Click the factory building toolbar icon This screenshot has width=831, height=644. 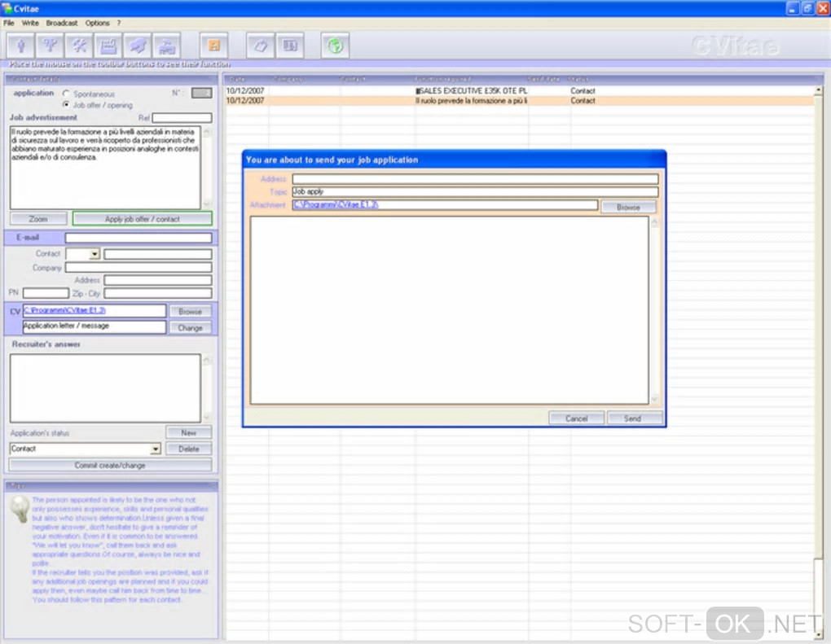click(108, 46)
